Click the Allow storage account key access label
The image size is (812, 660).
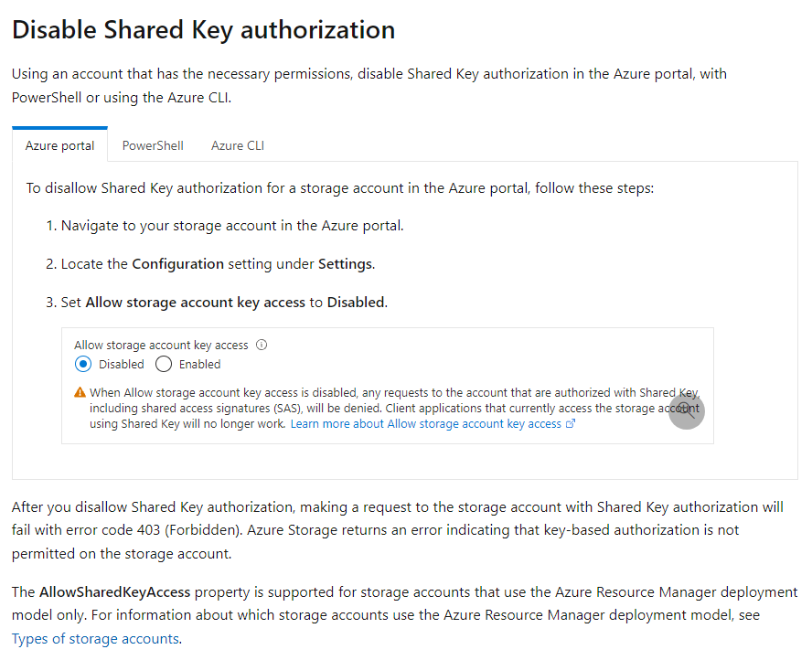161,346
